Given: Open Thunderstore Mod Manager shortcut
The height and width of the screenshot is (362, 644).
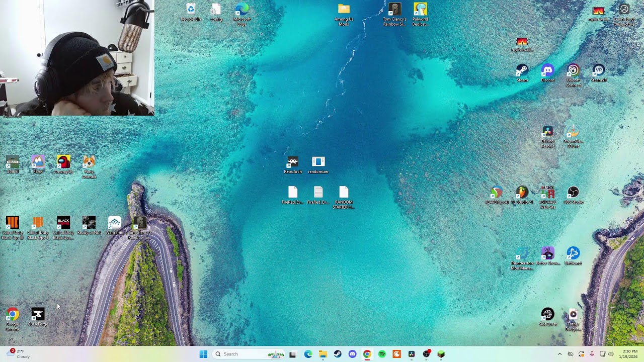Looking at the screenshot, I should pyautogui.click(x=522, y=258).
